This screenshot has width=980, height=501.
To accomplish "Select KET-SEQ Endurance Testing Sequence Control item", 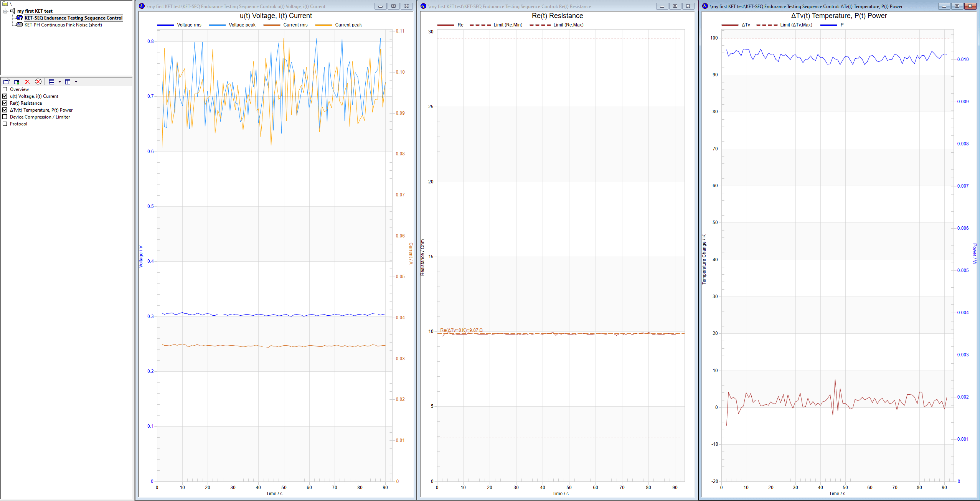I will pos(73,18).
